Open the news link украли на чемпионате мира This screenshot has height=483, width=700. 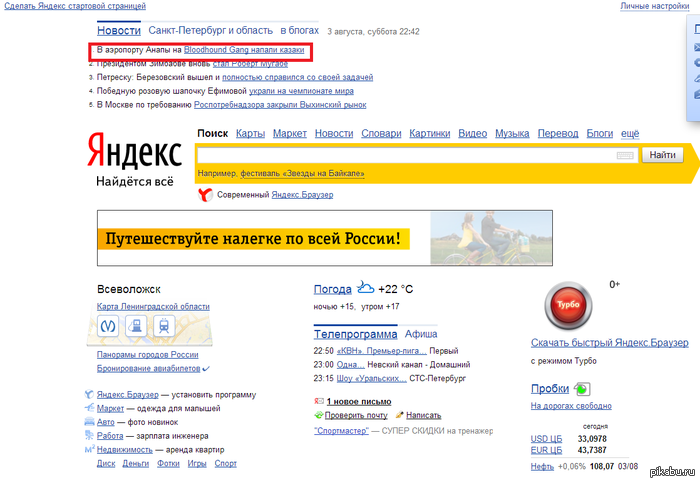click(301, 91)
